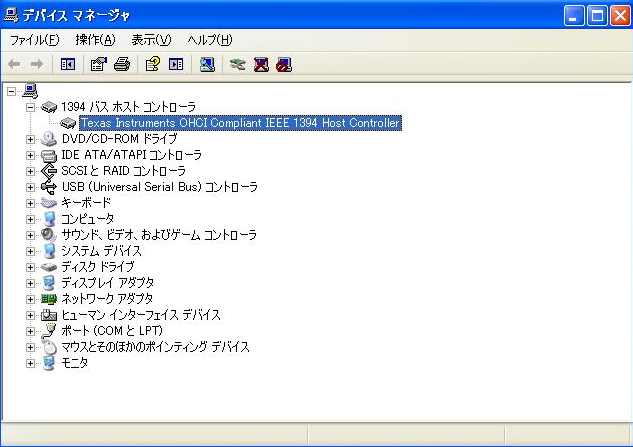Expand ヒューマン インターフェイス デバイス node

tap(30, 315)
